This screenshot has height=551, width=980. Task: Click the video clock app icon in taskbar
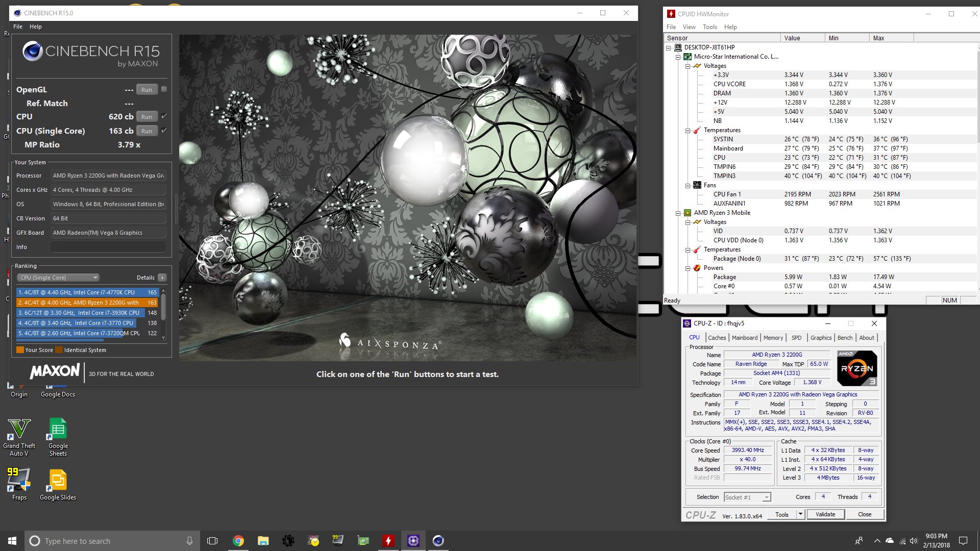click(x=313, y=541)
